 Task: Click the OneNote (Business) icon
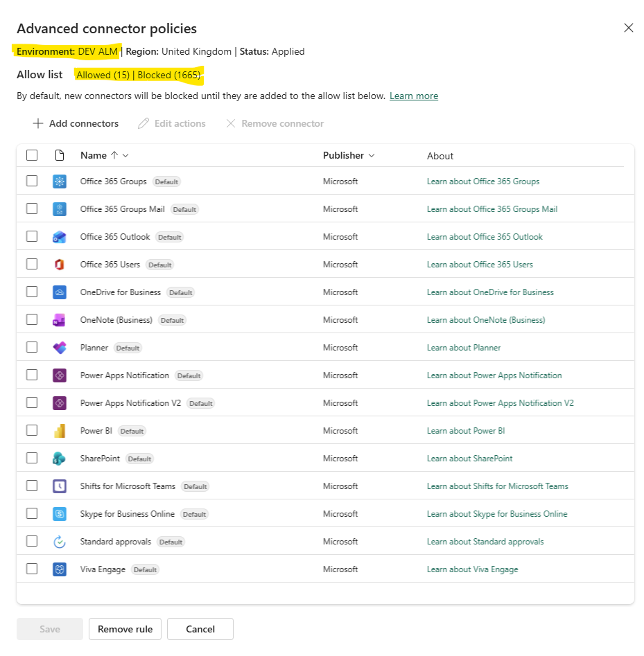(60, 319)
